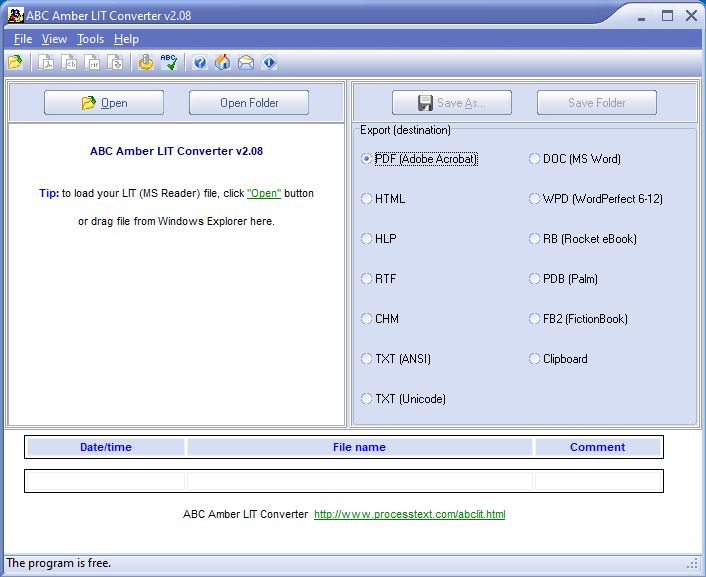706x577 pixels.
Task: Select the CHM export format
Action: 380,319
